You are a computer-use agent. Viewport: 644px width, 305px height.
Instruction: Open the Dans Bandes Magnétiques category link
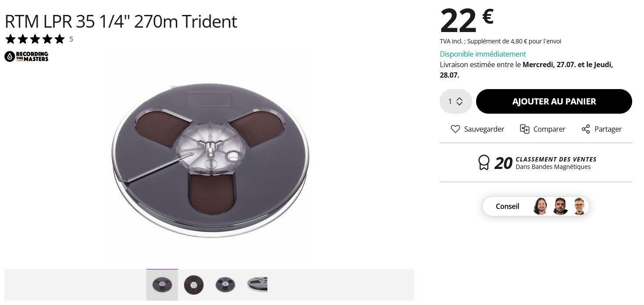pyautogui.click(x=553, y=167)
